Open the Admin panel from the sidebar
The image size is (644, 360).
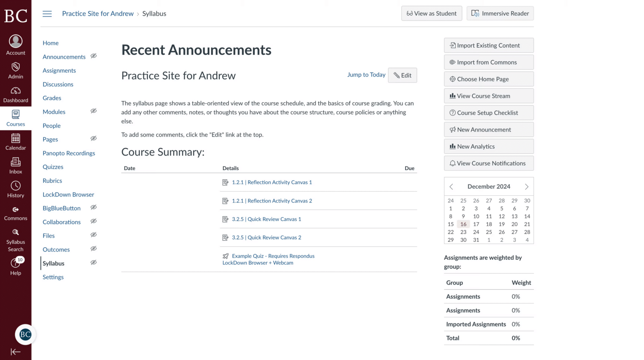[x=16, y=70]
